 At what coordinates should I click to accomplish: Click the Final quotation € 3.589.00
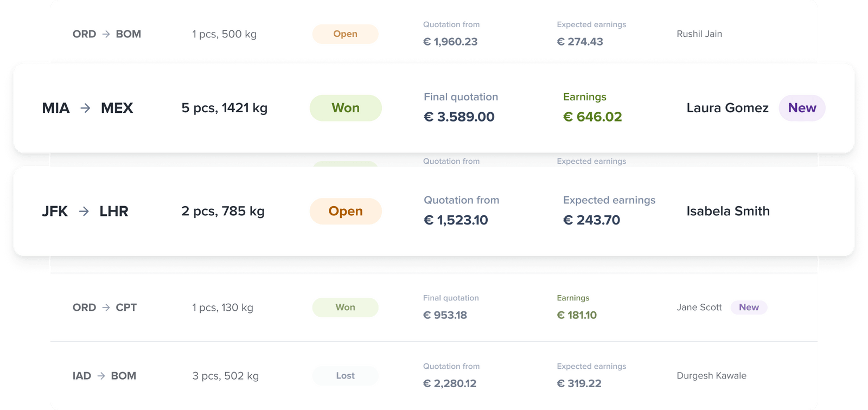pos(459,117)
